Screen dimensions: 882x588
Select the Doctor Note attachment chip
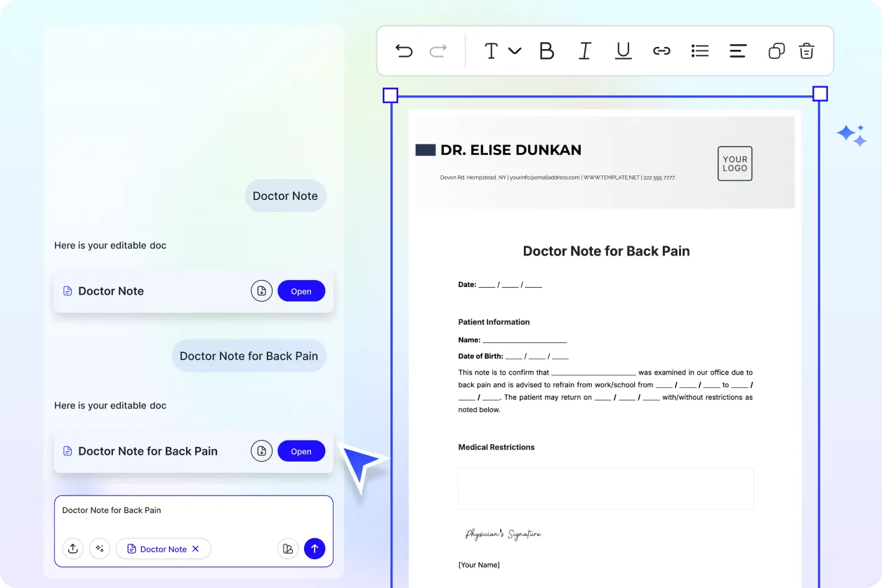(164, 549)
